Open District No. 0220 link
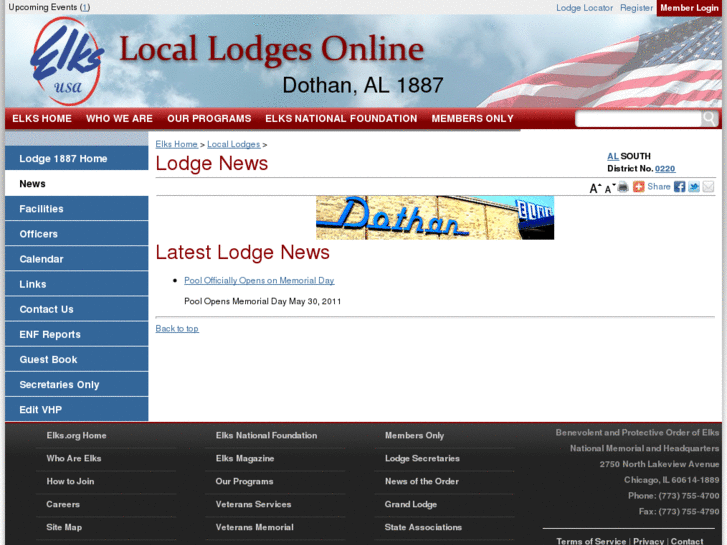 tap(665, 169)
